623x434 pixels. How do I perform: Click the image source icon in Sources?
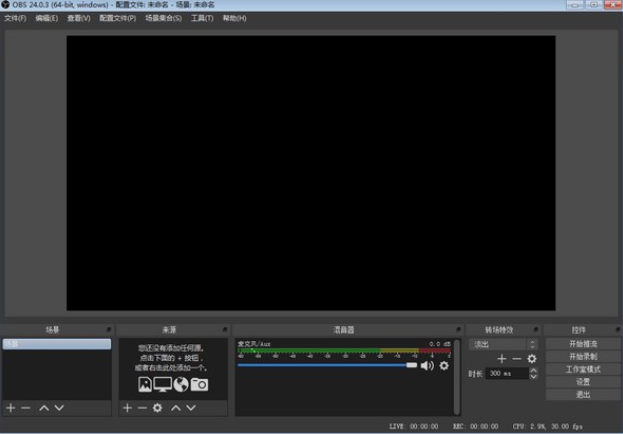pos(145,384)
